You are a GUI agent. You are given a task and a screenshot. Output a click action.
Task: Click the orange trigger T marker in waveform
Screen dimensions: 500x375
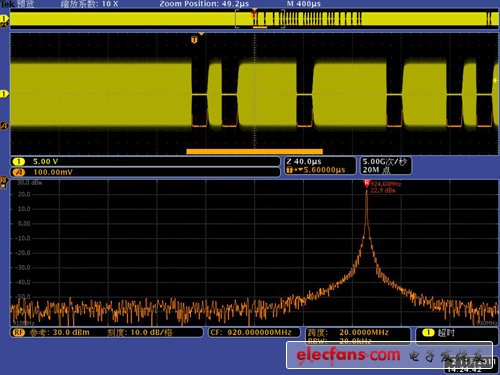194,40
